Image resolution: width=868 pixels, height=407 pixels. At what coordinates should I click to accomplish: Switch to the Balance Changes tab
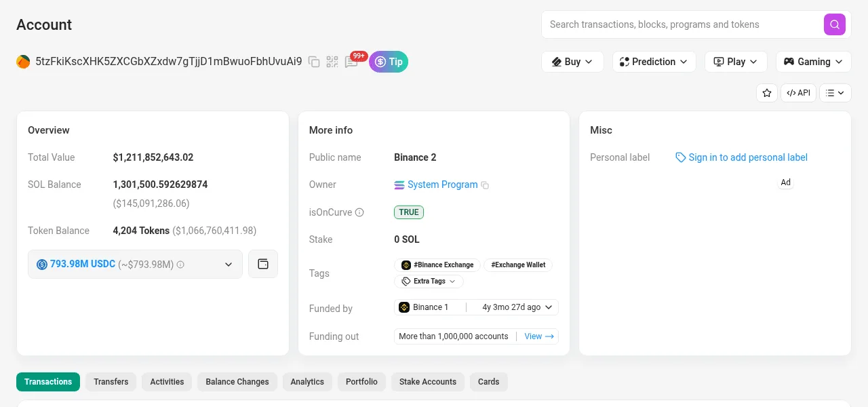tap(237, 382)
